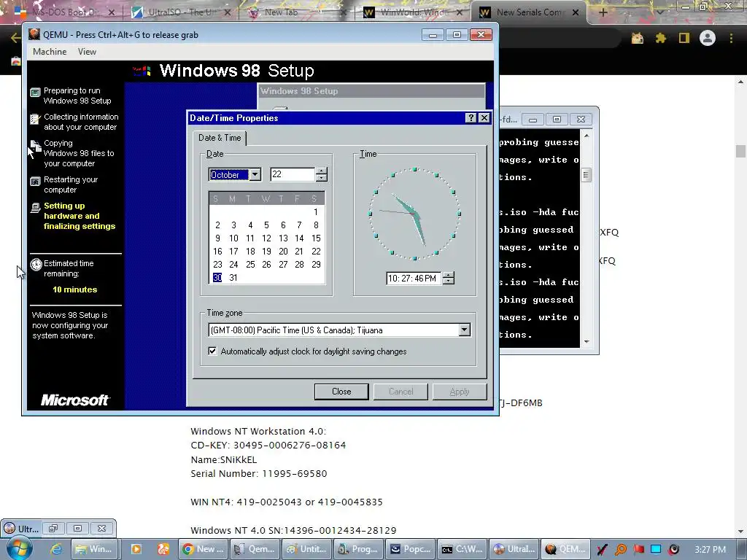Click the Windows NT Workstation CD-KEY text

point(268,446)
